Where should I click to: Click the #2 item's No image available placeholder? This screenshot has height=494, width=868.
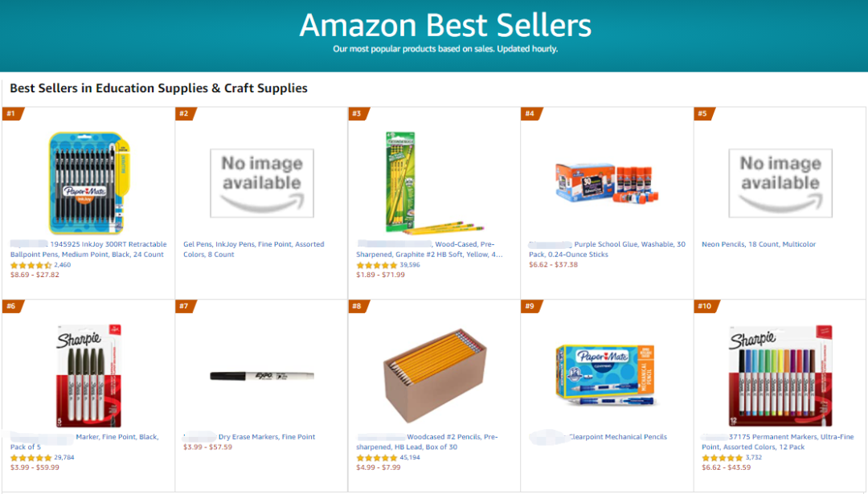tap(261, 183)
